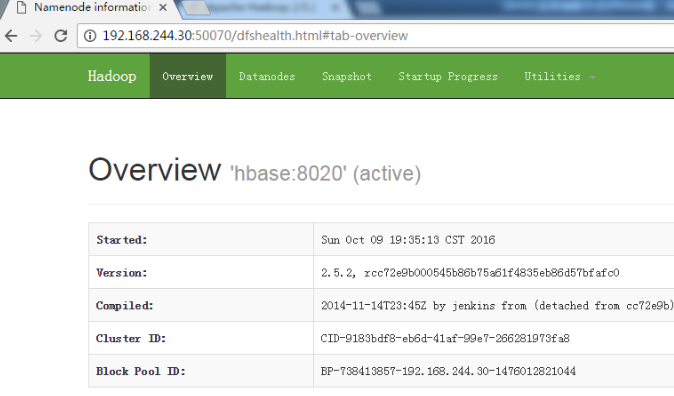
Task: Click the 'Block Pool ID:' row label
Action: click(x=141, y=371)
